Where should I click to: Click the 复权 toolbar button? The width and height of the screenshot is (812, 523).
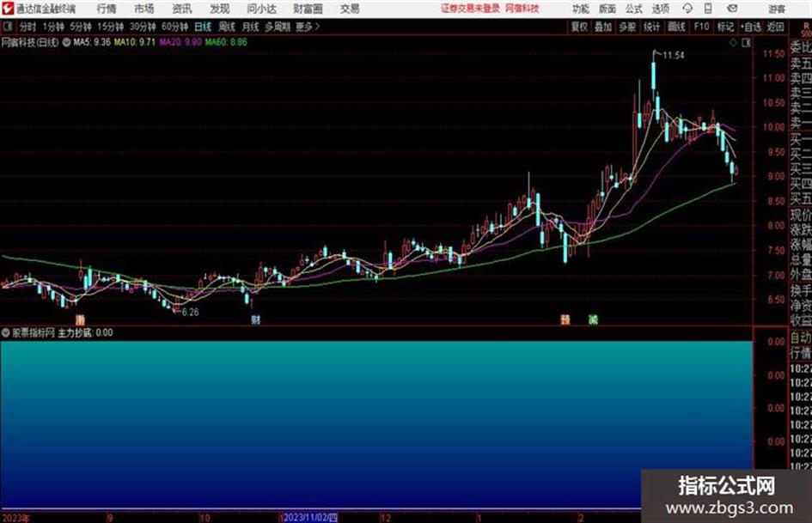[x=579, y=27]
